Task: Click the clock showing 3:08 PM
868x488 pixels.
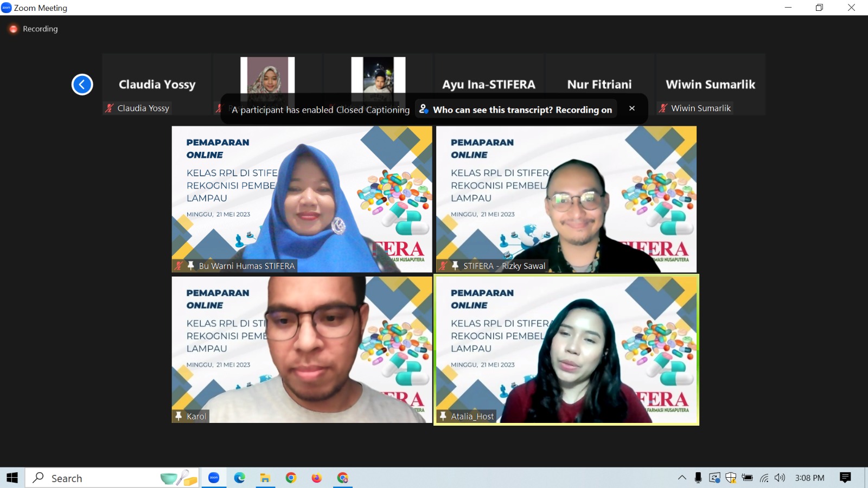Action: [809, 478]
